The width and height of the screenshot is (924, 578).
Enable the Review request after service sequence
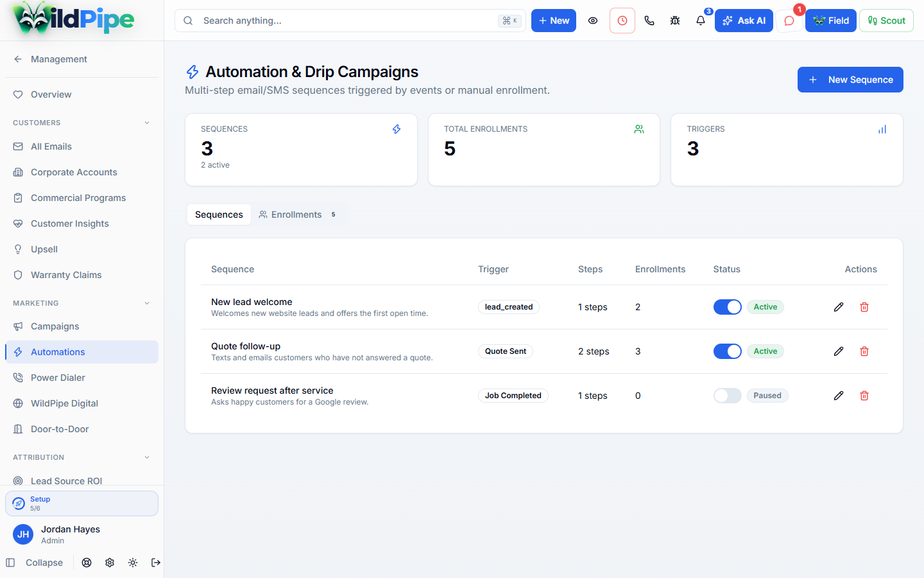coord(728,396)
